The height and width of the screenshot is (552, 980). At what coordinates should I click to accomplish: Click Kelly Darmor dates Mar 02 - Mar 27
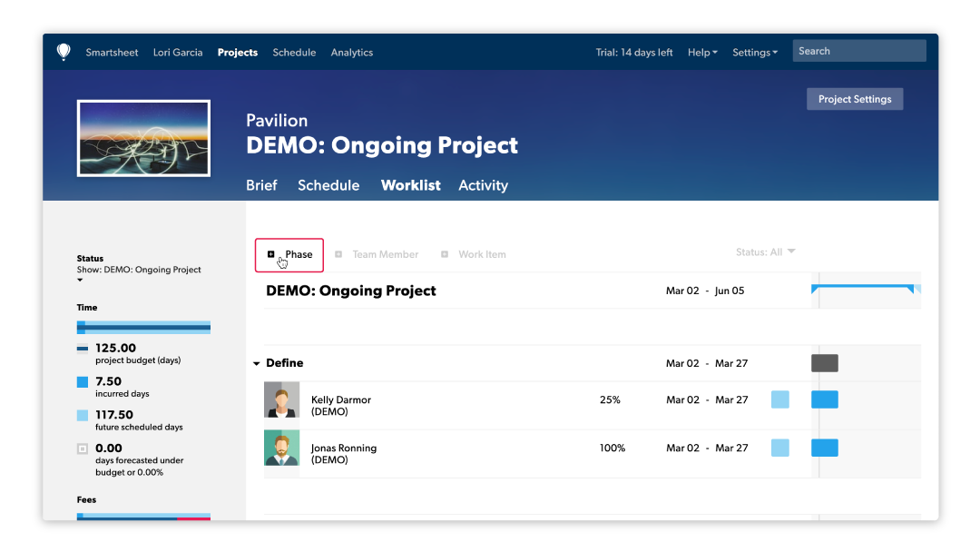707,399
